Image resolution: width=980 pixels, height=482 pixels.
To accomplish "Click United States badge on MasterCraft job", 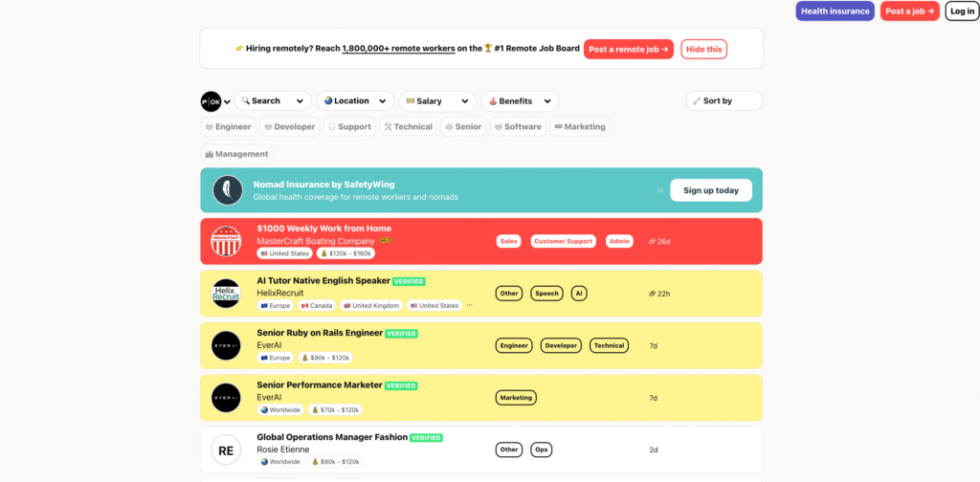I will 285,253.
